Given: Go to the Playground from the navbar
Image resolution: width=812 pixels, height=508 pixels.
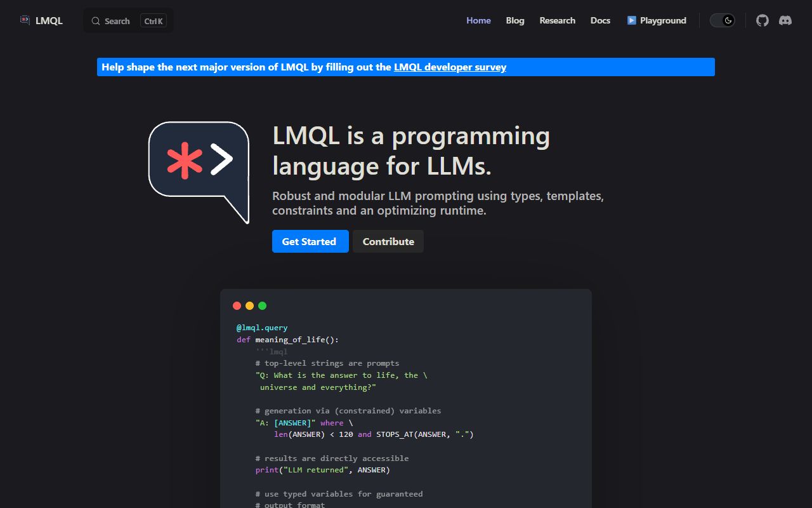Looking at the screenshot, I should pos(662,20).
